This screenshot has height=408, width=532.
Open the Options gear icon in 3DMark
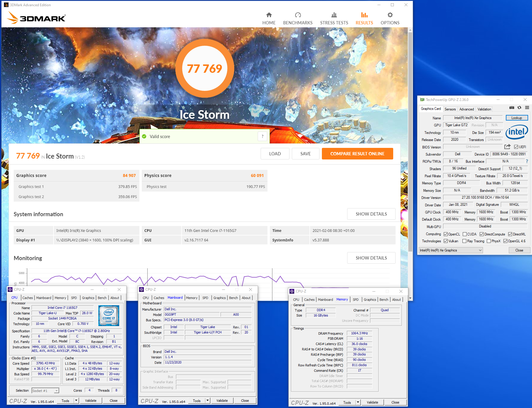tap(390, 15)
